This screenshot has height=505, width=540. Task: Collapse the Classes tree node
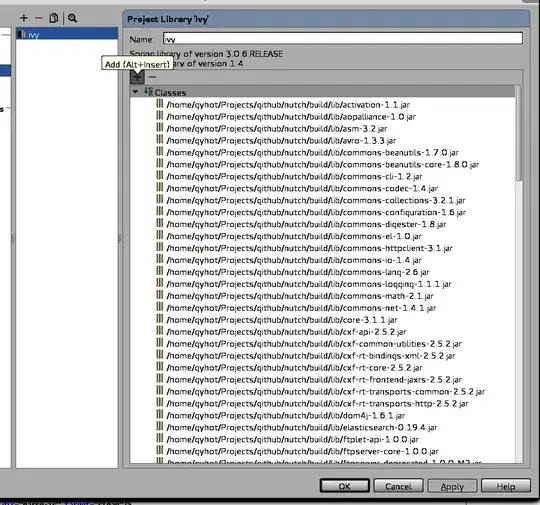(135, 92)
